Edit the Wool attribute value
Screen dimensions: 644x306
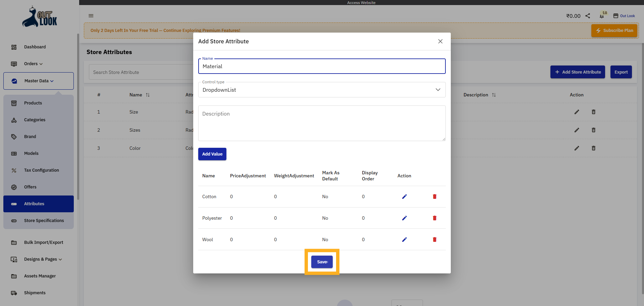tap(404, 239)
